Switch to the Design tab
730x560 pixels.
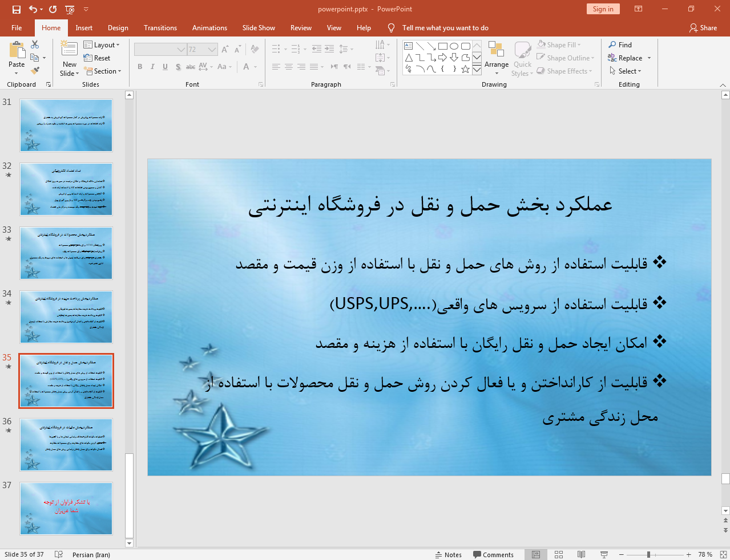click(x=118, y=27)
